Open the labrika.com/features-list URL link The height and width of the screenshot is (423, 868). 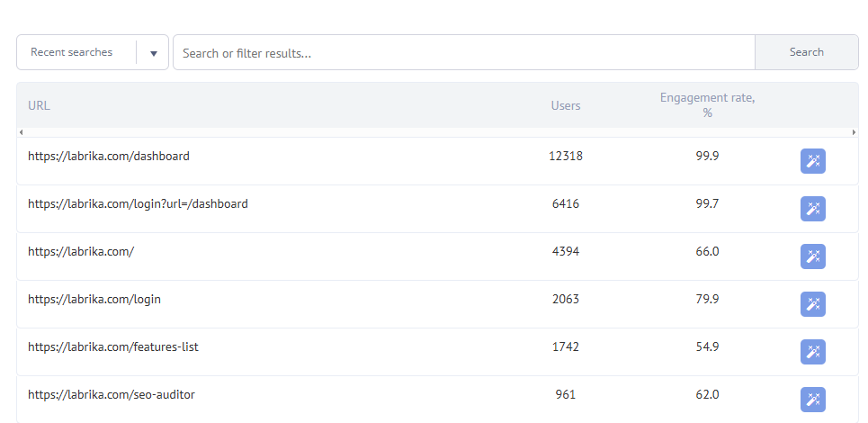click(x=113, y=346)
